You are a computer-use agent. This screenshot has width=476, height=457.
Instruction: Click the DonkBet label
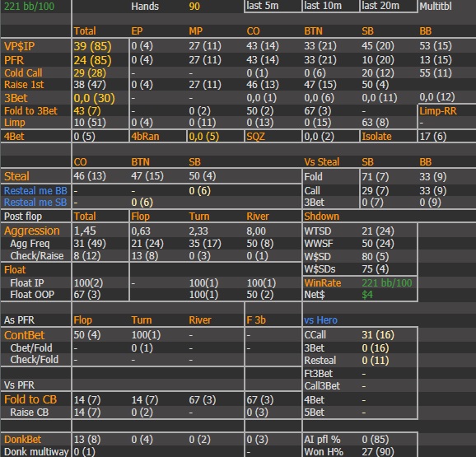tap(23, 439)
